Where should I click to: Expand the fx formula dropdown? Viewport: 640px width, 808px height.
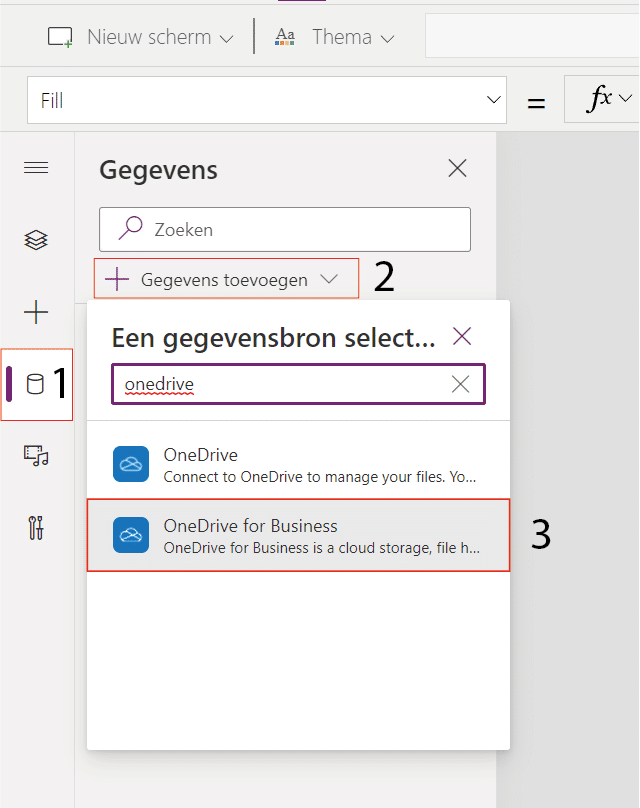tap(625, 98)
